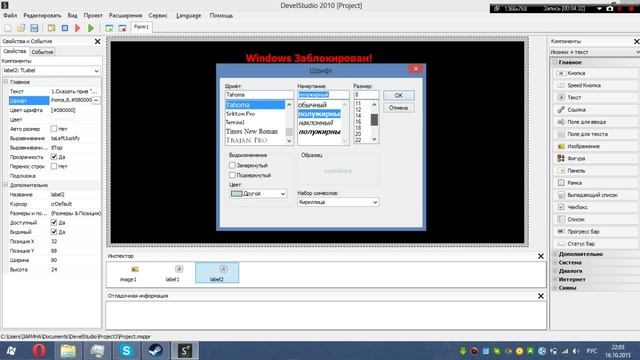Click the Remove form toolbar icon
The image size is (640, 360).
(x=122, y=28)
